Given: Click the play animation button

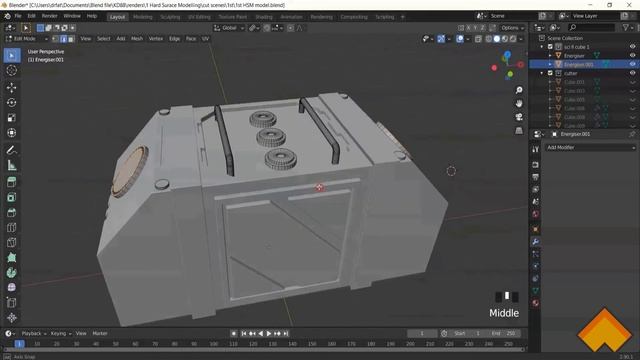Looking at the screenshot, I should point(269,333).
